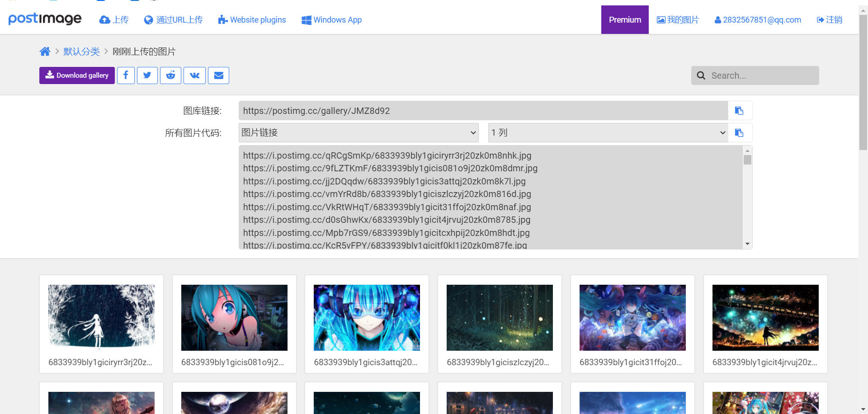Expand the 1 列 column dropdown
Screen dimensions: 868x414
pyautogui.click(x=608, y=133)
